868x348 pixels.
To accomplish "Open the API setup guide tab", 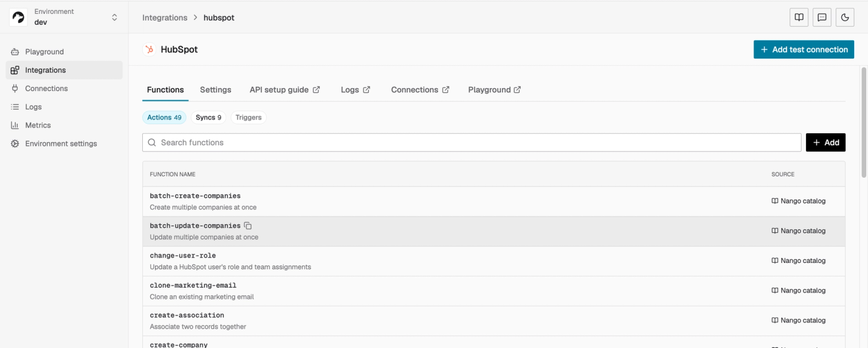I will click(x=285, y=90).
